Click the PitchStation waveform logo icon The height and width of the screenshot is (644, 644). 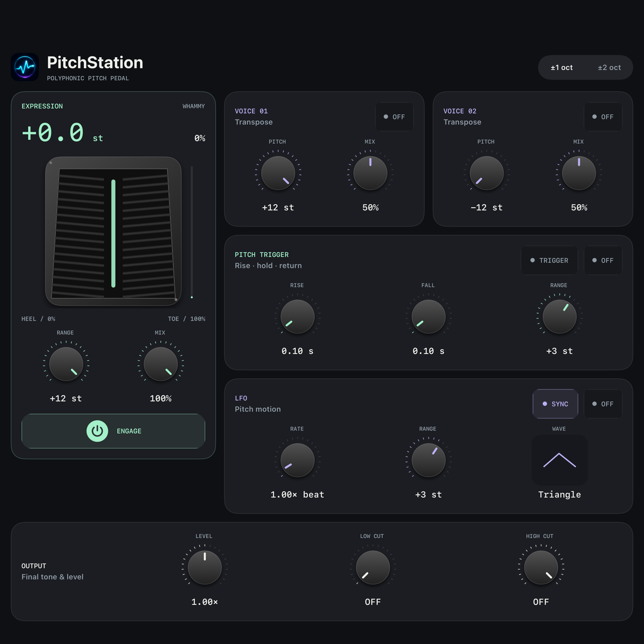tap(25, 67)
